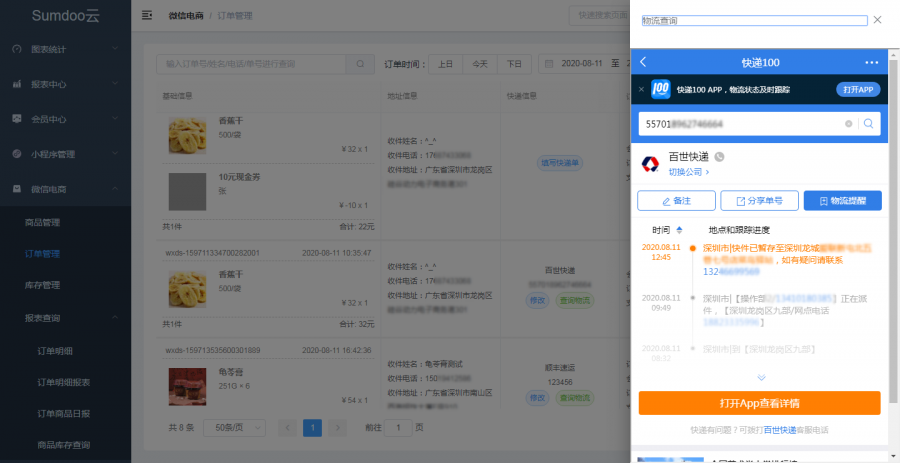The width and height of the screenshot is (900, 463).
Task: Click 小程序管理 mini-program icon
Action: point(17,154)
